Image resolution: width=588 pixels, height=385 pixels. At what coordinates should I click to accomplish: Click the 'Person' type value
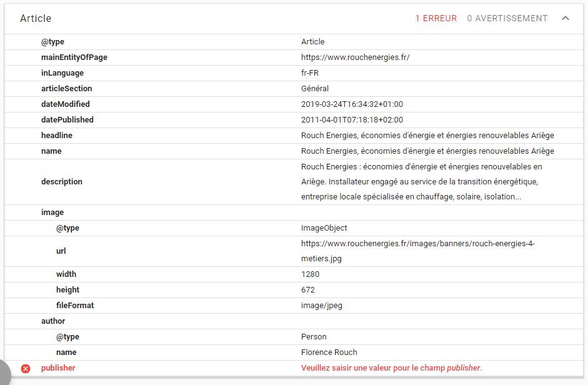coord(314,337)
